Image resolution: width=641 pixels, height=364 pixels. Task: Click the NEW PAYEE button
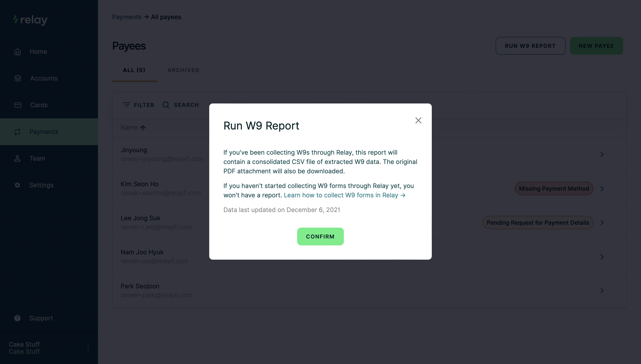tap(596, 46)
